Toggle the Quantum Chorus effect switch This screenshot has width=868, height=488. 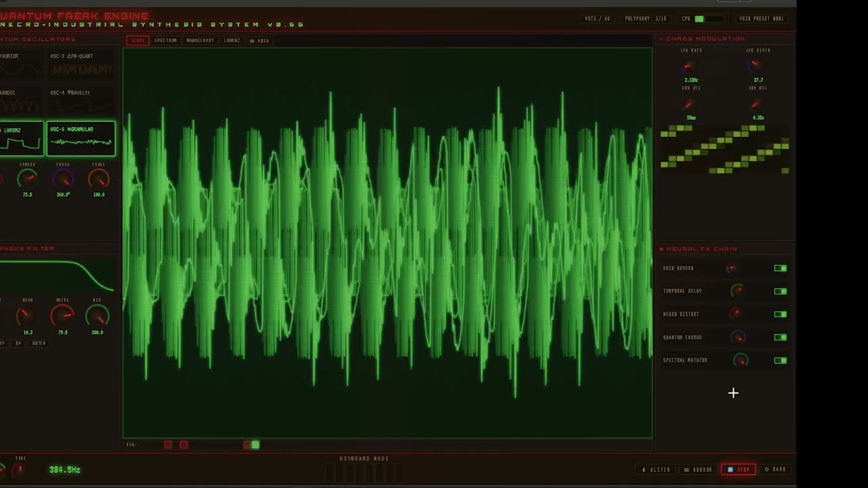(781, 338)
